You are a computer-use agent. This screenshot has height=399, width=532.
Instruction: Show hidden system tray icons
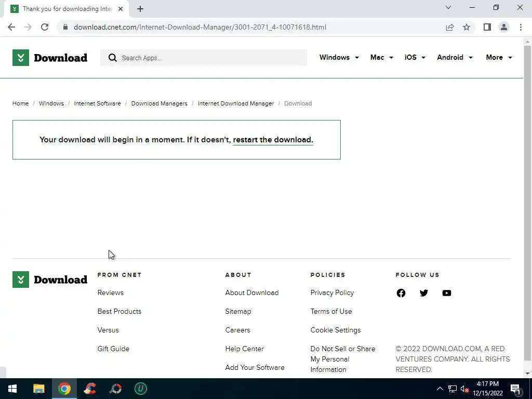click(x=440, y=389)
